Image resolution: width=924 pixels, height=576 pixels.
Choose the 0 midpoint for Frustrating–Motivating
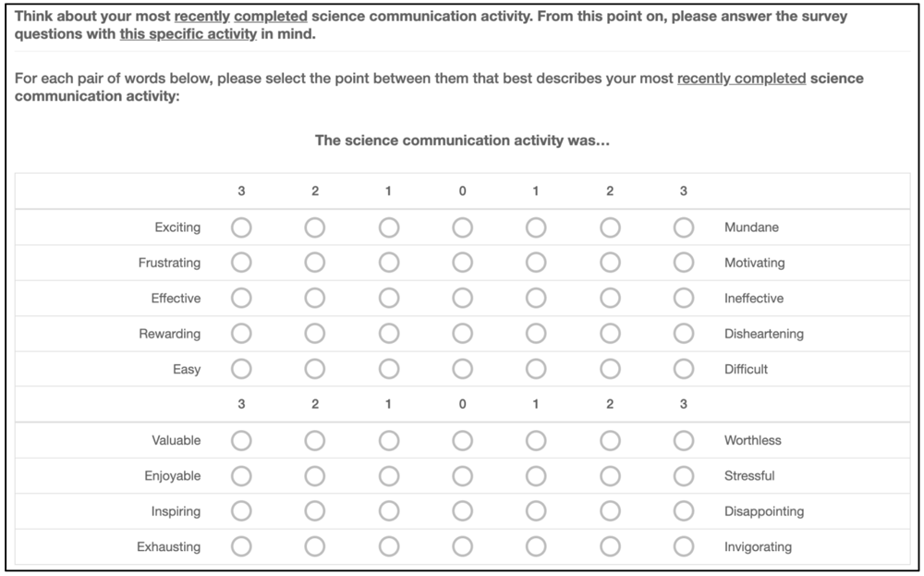(463, 263)
